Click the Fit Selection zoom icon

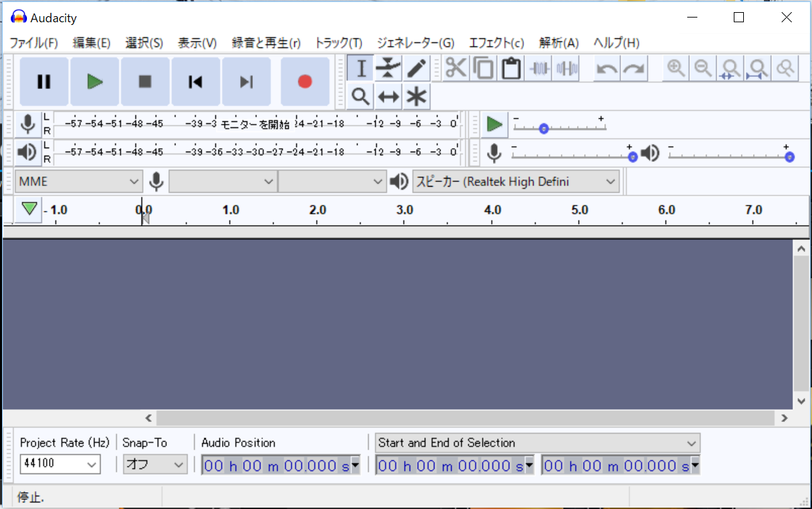(730, 68)
